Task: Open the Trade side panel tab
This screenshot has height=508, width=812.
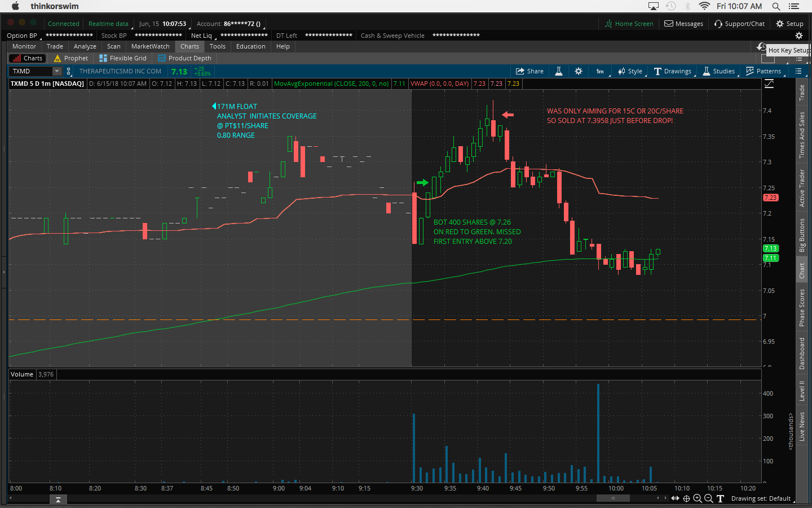Action: [x=802, y=93]
